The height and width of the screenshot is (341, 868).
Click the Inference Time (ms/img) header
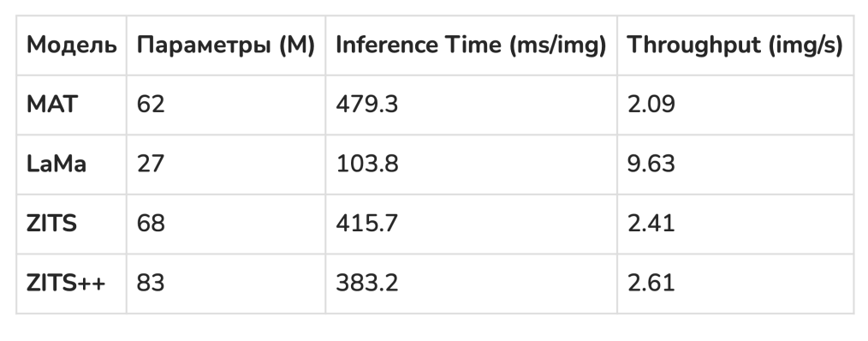coord(471,45)
